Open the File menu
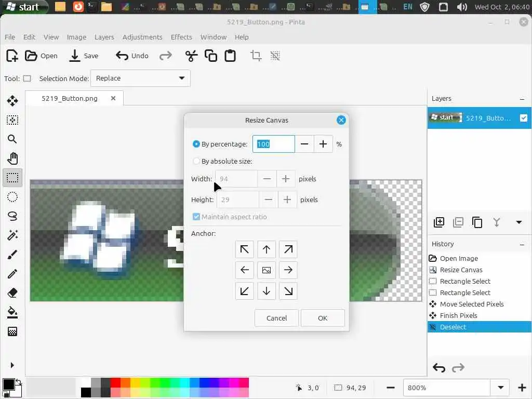This screenshot has height=399, width=532. (x=10, y=37)
